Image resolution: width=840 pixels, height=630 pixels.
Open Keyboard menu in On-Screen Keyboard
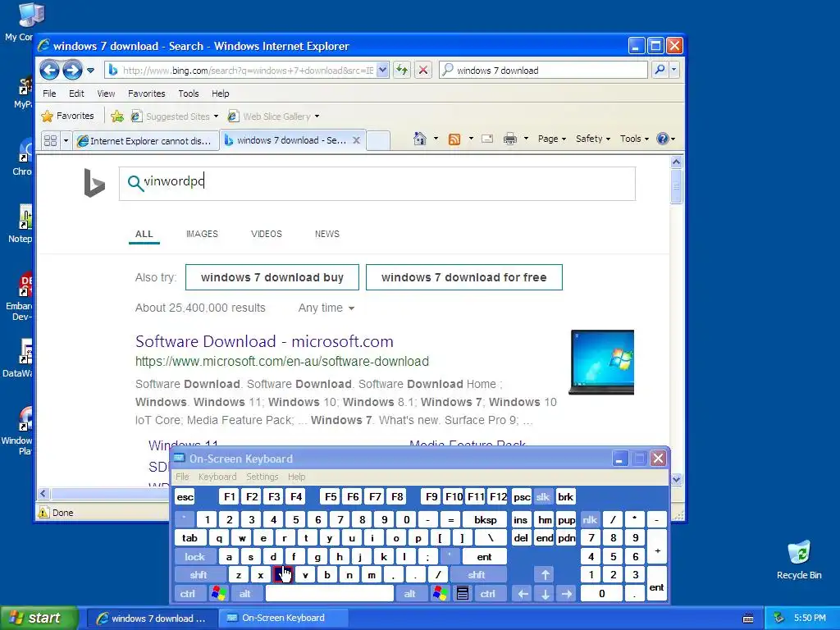[217, 477]
